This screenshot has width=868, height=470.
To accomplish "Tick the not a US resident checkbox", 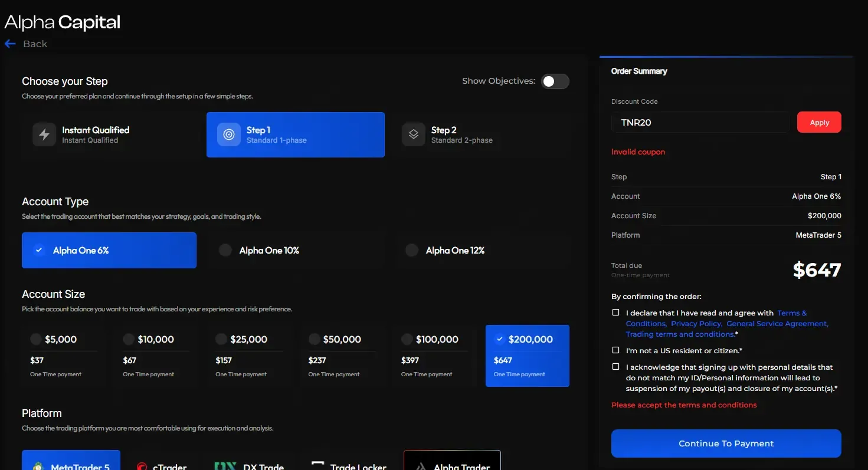I will pos(616,350).
